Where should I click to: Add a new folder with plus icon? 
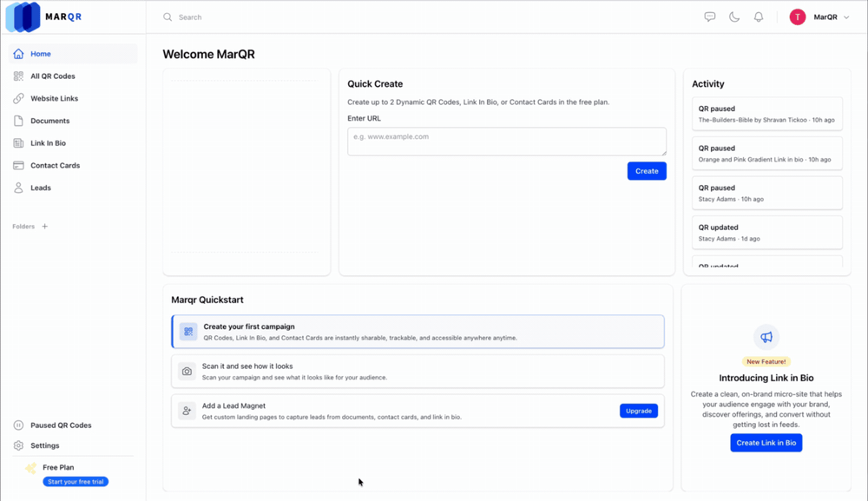tap(45, 227)
